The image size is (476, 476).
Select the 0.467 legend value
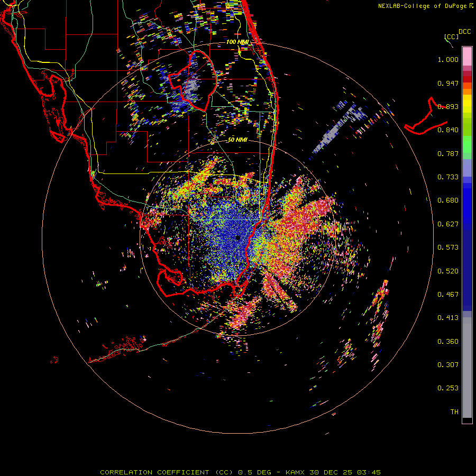(x=448, y=295)
